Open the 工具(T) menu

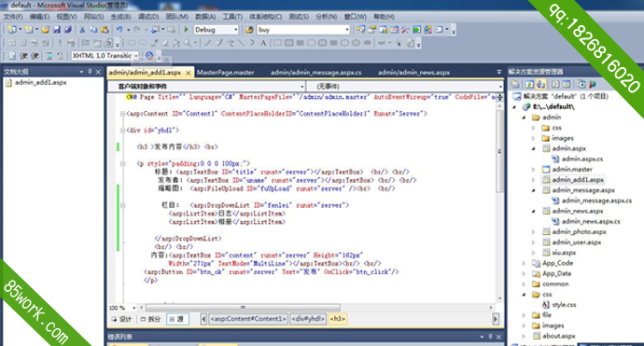pyautogui.click(x=232, y=17)
